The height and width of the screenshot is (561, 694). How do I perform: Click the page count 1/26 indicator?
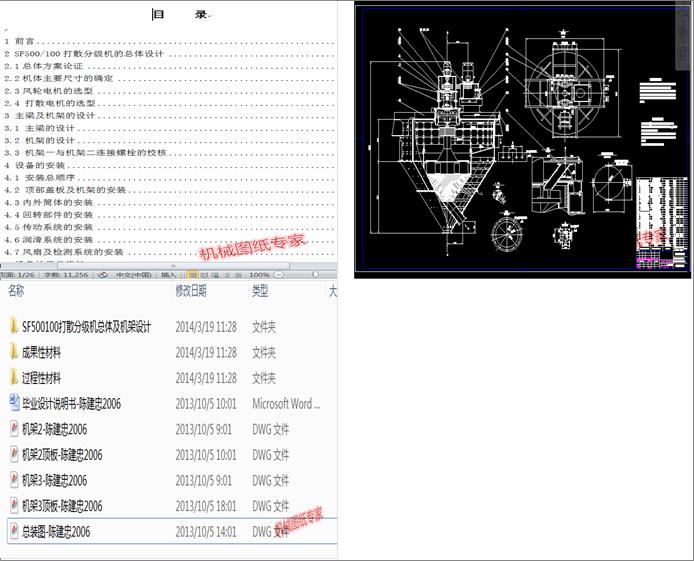17,275
